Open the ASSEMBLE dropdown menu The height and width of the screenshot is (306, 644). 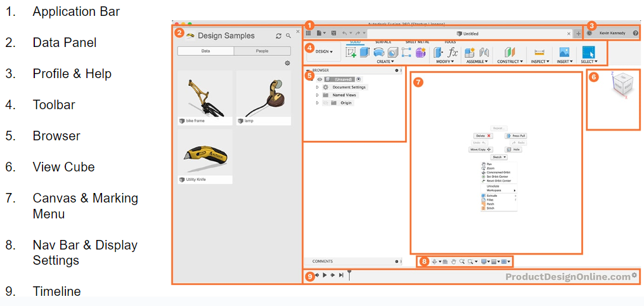(x=477, y=62)
